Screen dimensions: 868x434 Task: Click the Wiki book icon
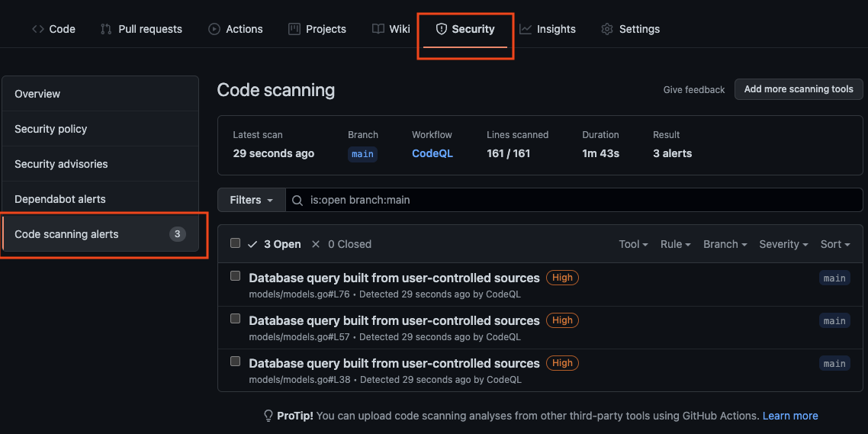point(378,29)
